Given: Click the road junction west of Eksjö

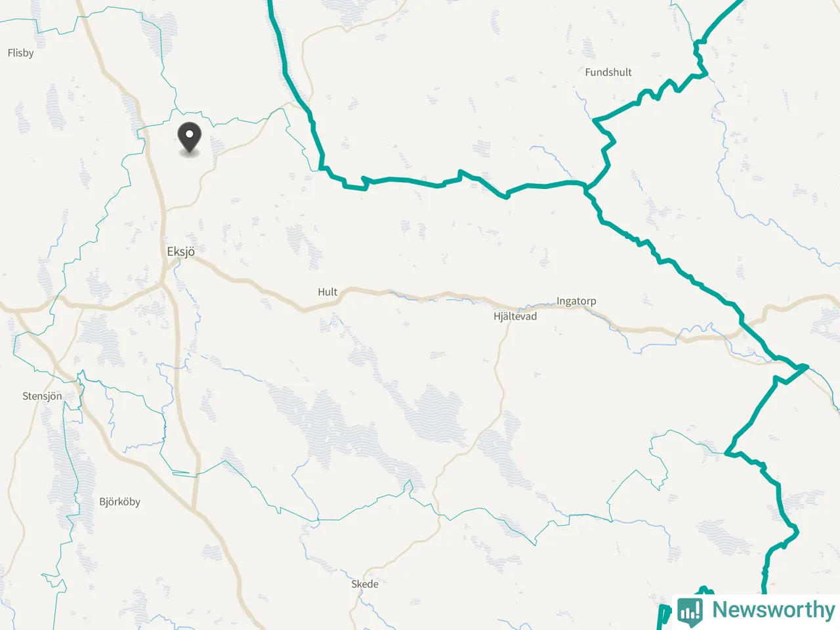Looking at the screenshot, I should [162, 284].
